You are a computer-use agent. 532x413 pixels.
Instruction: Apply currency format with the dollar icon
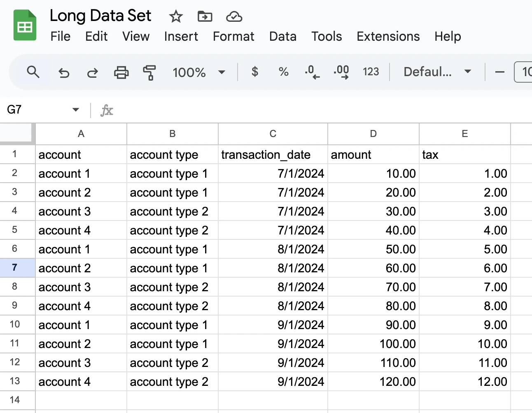click(254, 72)
